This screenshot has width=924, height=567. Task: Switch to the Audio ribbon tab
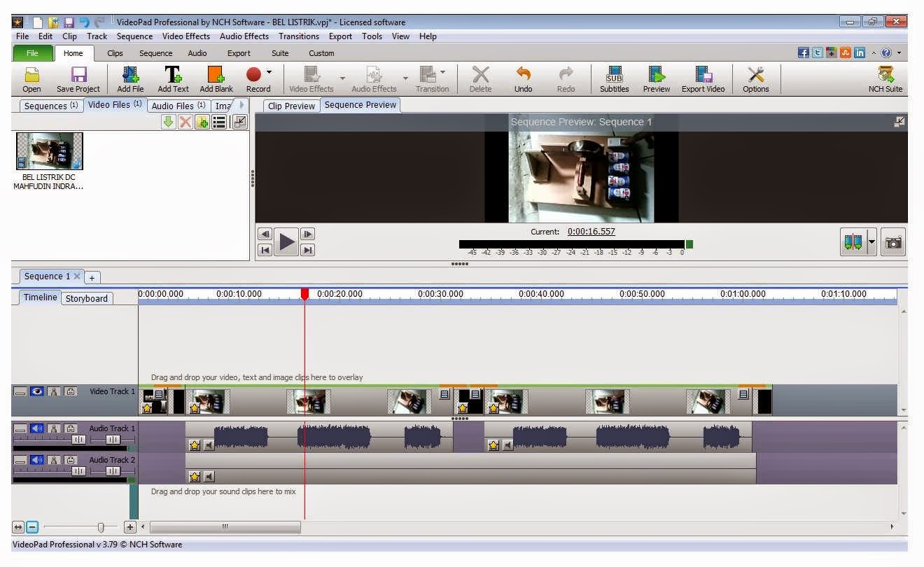click(x=197, y=53)
